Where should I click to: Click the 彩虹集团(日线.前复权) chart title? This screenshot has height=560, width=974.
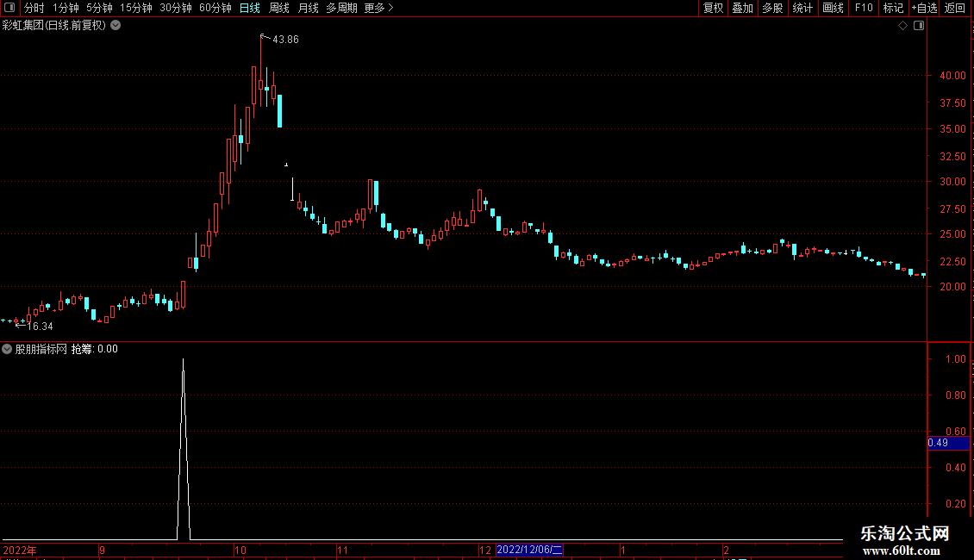pos(54,26)
